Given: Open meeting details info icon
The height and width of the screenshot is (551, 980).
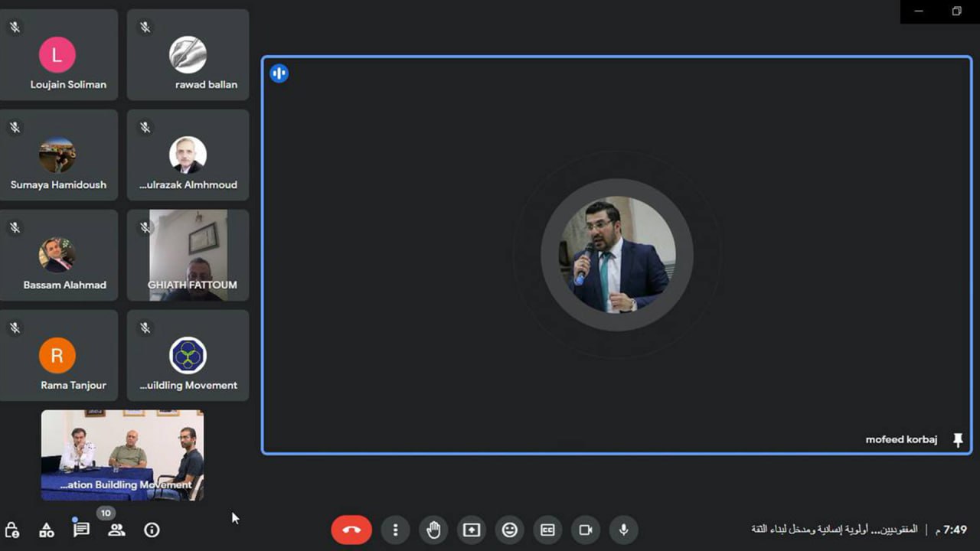Looking at the screenshot, I should coord(152,530).
